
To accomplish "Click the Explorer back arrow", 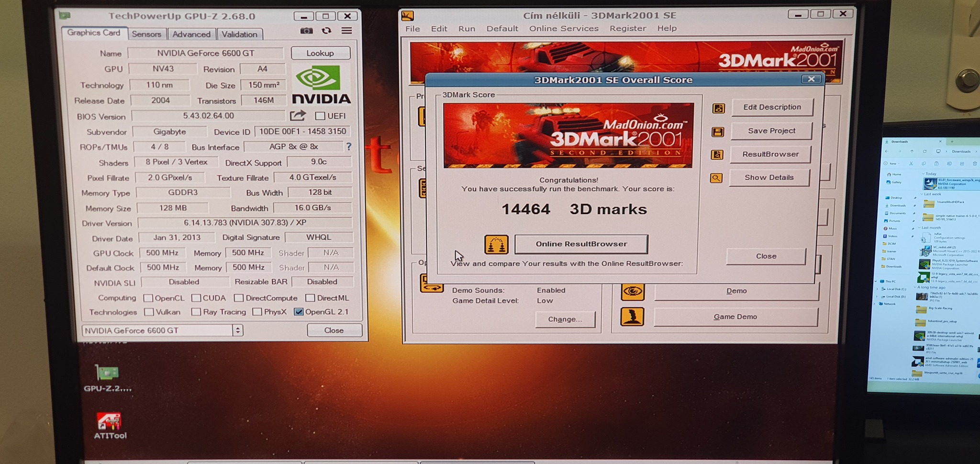I will pos(887,151).
